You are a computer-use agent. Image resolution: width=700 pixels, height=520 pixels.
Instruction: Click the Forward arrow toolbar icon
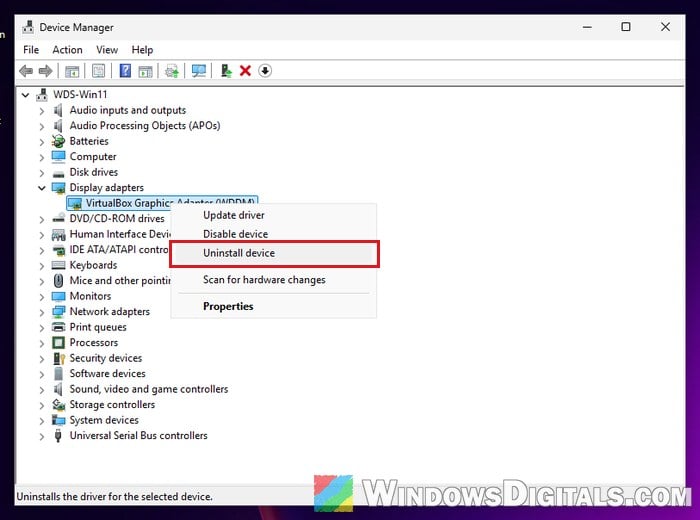(46, 71)
